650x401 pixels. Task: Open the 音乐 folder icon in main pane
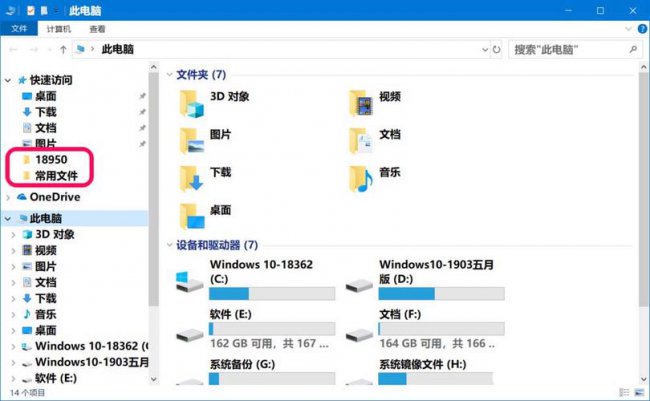361,179
